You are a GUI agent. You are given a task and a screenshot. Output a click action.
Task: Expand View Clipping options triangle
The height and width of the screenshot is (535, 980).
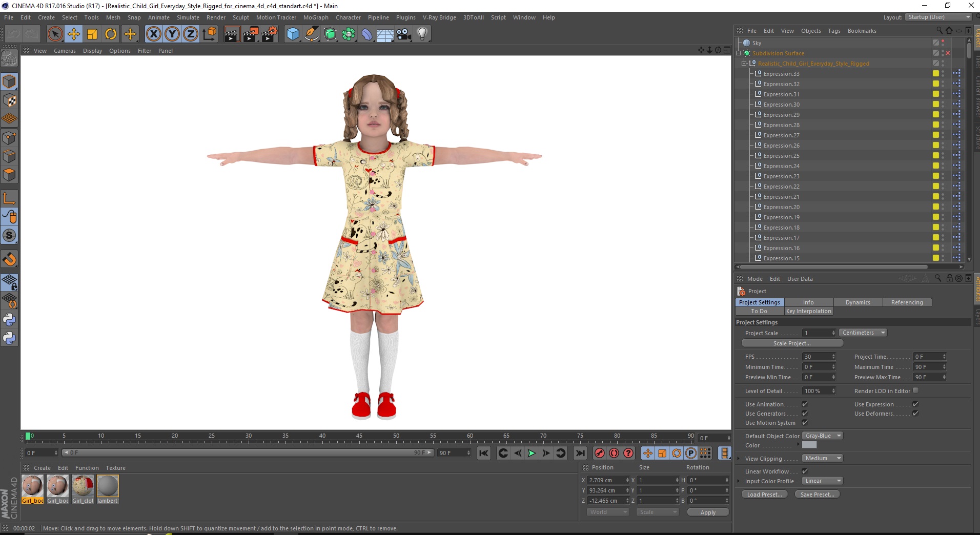pyautogui.click(x=739, y=459)
